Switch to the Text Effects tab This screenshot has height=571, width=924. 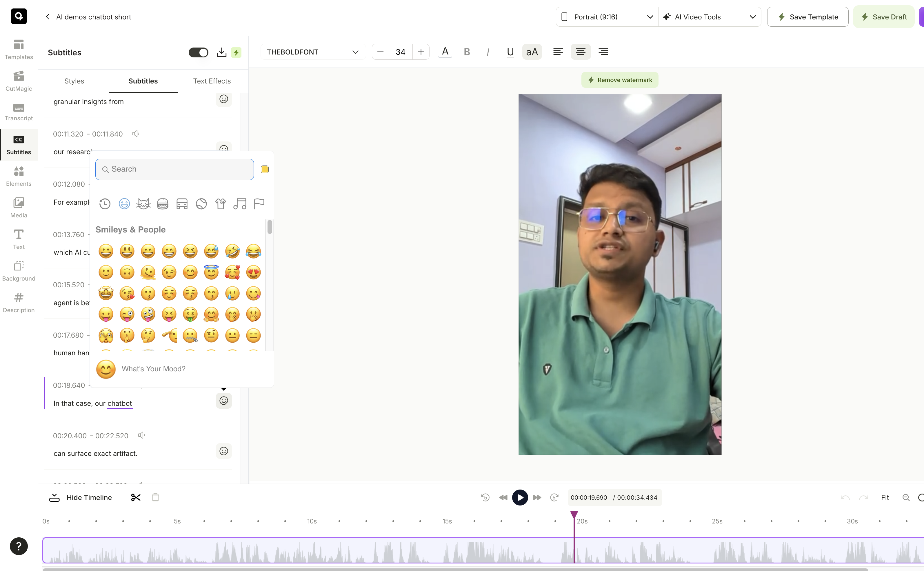(212, 81)
